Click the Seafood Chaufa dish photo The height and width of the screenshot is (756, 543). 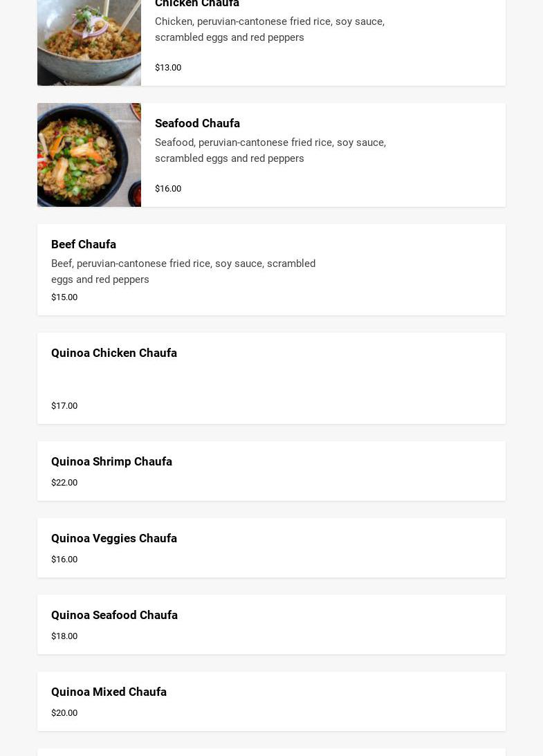(89, 155)
